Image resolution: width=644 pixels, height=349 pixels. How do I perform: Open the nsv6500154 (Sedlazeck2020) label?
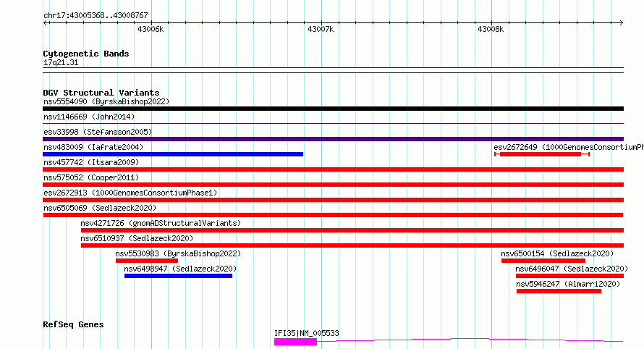(557, 253)
